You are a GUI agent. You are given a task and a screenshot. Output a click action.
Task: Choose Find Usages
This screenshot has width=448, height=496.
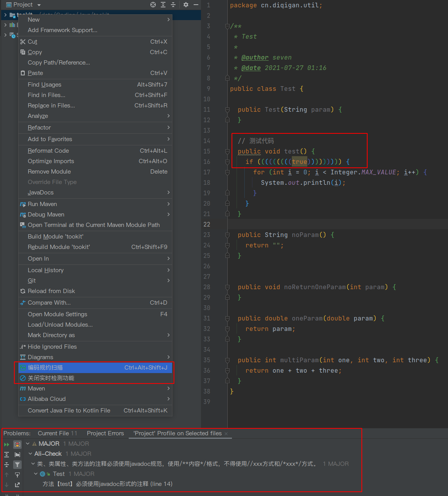click(x=95, y=85)
